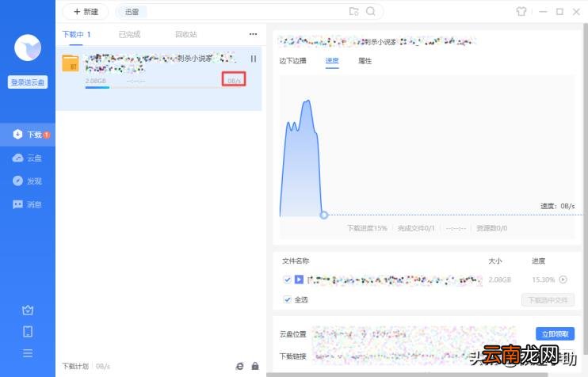Click the 下载进度15% status text
The width and height of the screenshot is (588, 377).
click(x=367, y=228)
